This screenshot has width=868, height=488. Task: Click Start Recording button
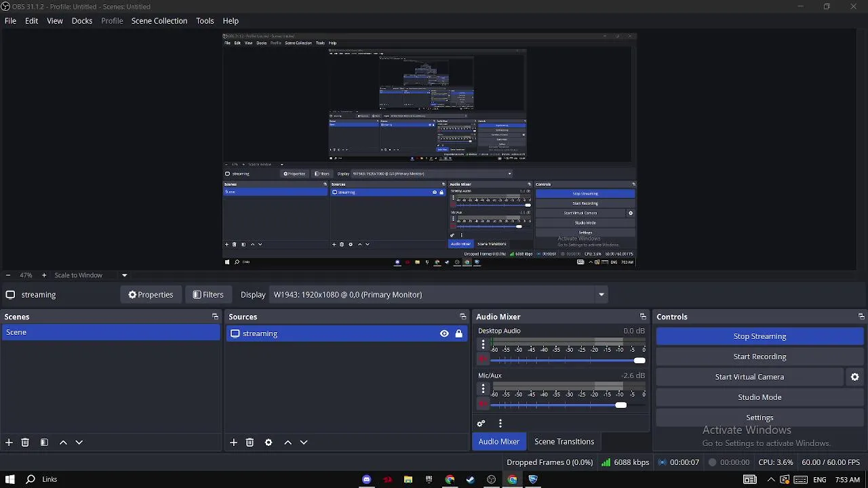[x=759, y=357]
